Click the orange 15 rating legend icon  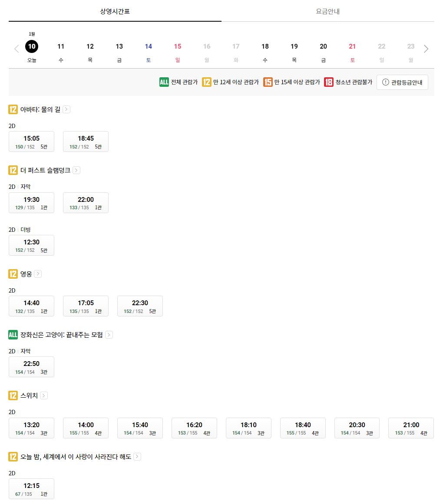coord(268,82)
